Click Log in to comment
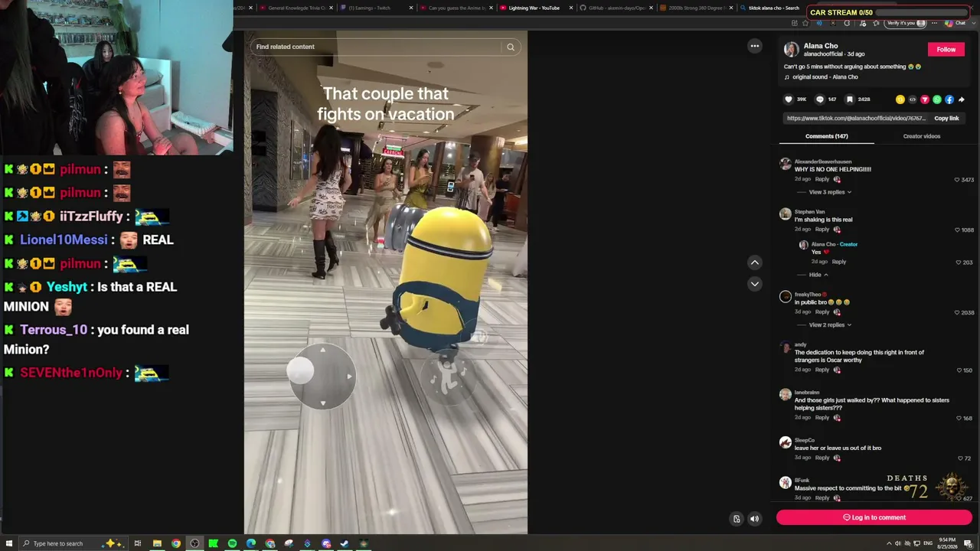Screen dimensions: 980x551 pos(874,517)
